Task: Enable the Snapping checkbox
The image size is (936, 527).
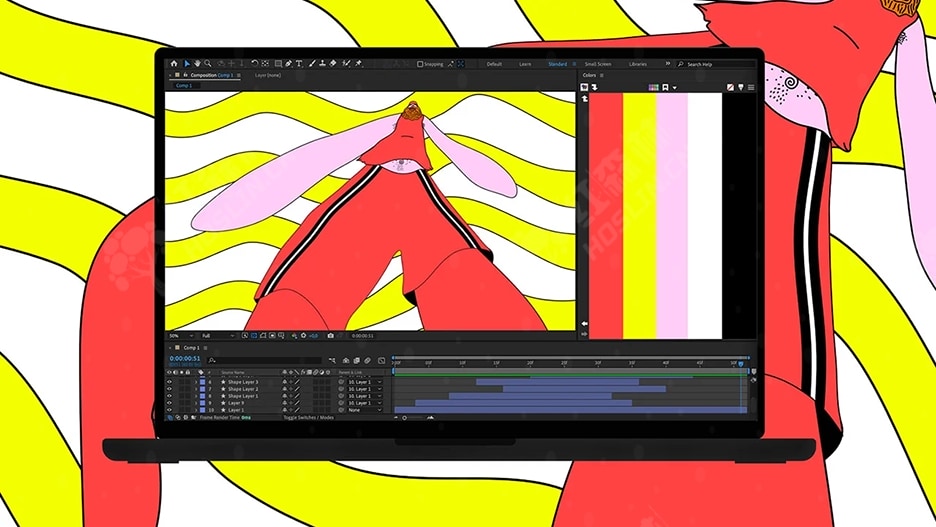Action: [x=420, y=64]
